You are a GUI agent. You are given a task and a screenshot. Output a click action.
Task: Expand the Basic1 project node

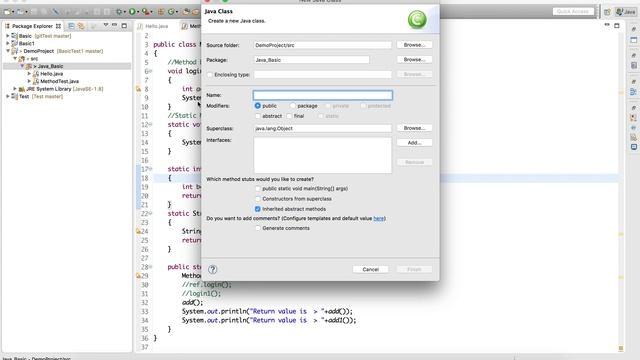[8, 43]
